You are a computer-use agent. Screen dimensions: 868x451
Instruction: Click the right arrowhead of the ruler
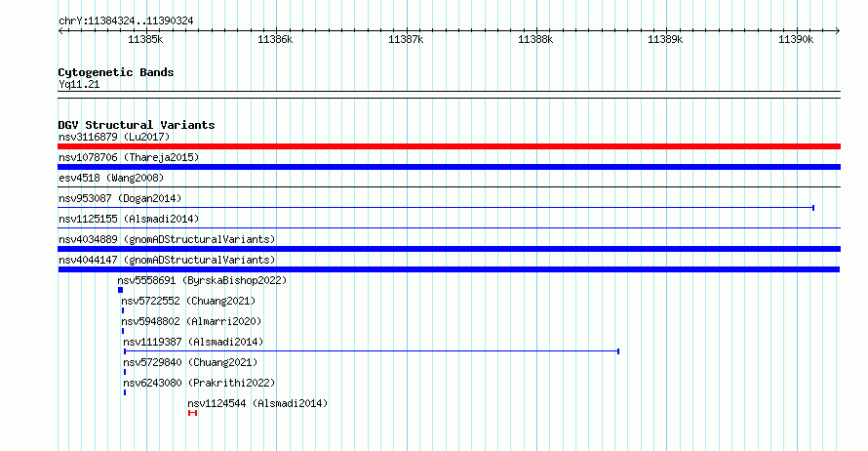click(x=838, y=31)
